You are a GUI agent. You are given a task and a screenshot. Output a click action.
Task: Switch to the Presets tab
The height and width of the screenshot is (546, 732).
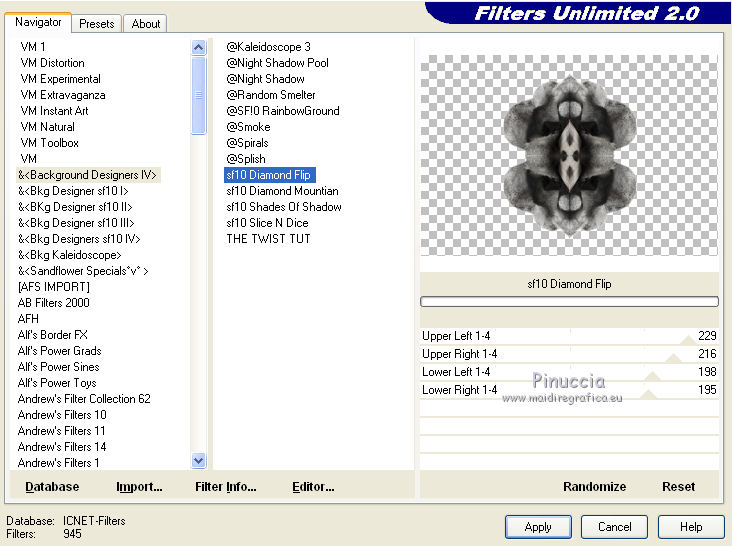coord(96,23)
